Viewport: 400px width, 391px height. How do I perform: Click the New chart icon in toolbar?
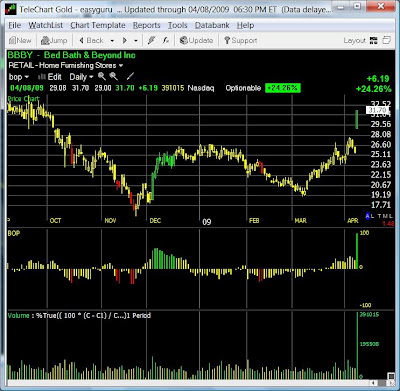coord(20,41)
